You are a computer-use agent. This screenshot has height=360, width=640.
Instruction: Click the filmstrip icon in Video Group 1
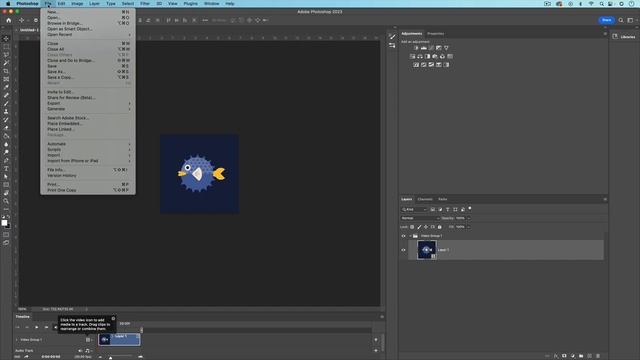pyautogui.click(x=88, y=340)
